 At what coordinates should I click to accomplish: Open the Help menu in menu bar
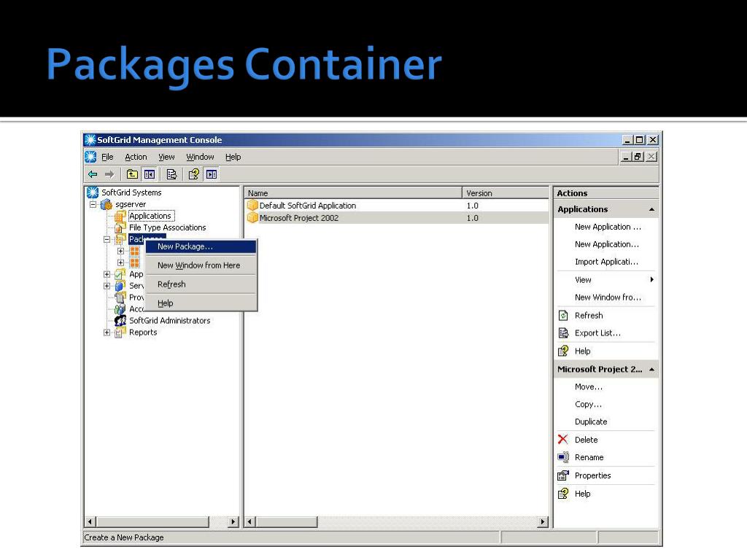(x=233, y=157)
